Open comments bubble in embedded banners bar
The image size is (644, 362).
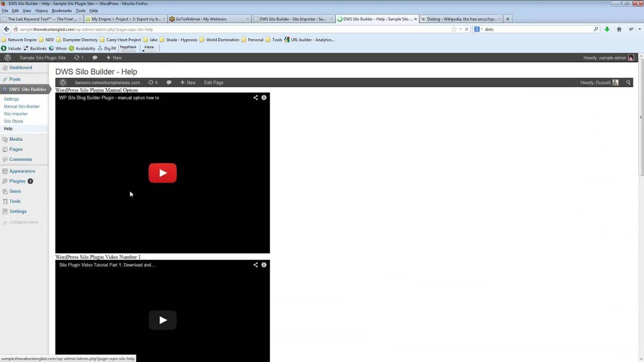[169, 82]
